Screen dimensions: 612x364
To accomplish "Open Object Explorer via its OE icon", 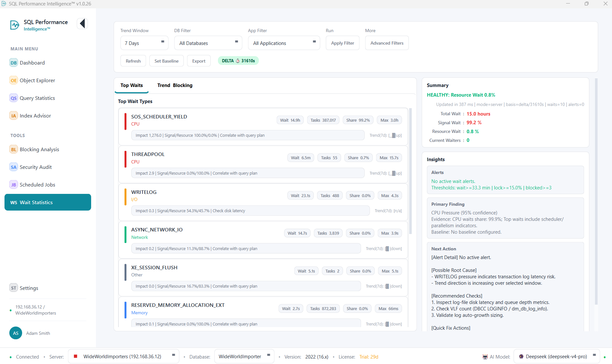I will (13, 81).
